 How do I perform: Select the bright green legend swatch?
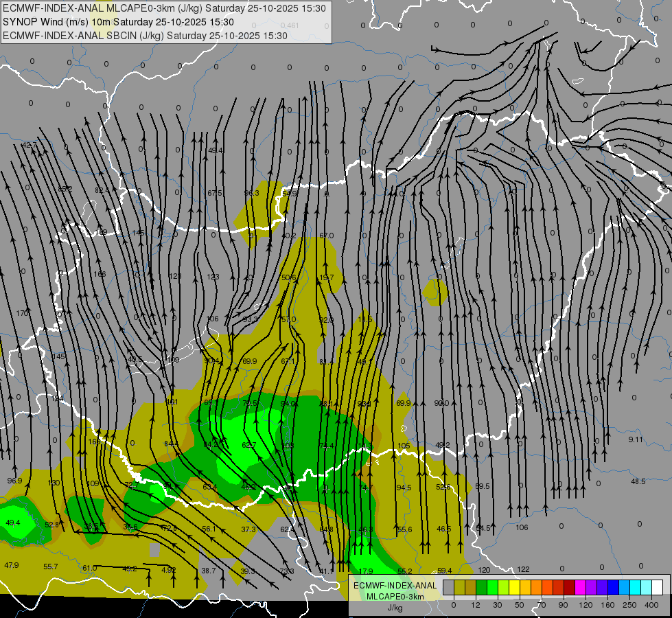click(492, 588)
